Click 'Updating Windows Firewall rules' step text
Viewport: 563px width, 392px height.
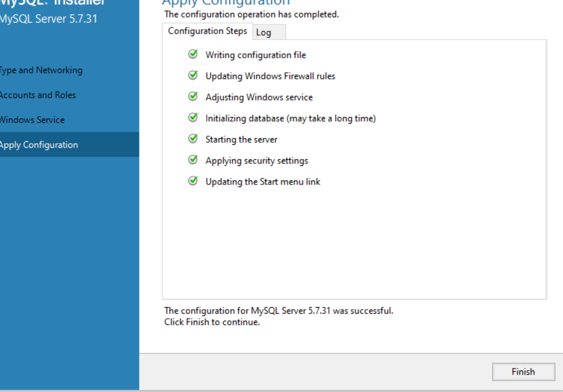(270, 76)
